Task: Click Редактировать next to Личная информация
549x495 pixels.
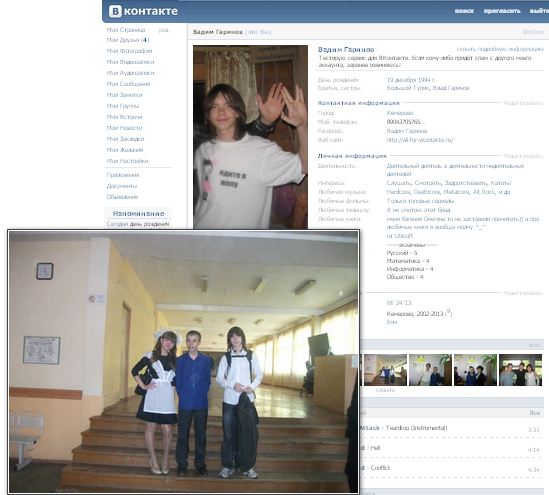Action: (523, 156)
